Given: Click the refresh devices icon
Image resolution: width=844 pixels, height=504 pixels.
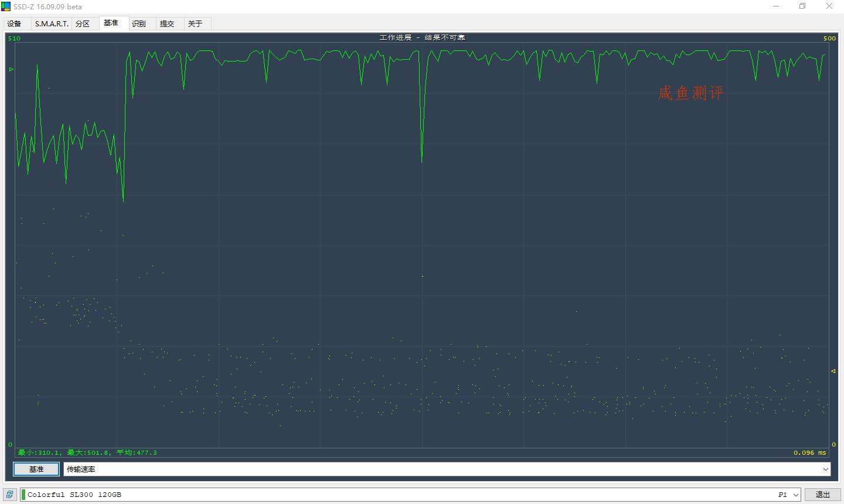Looking at the screenshot, I should point(10,495).
